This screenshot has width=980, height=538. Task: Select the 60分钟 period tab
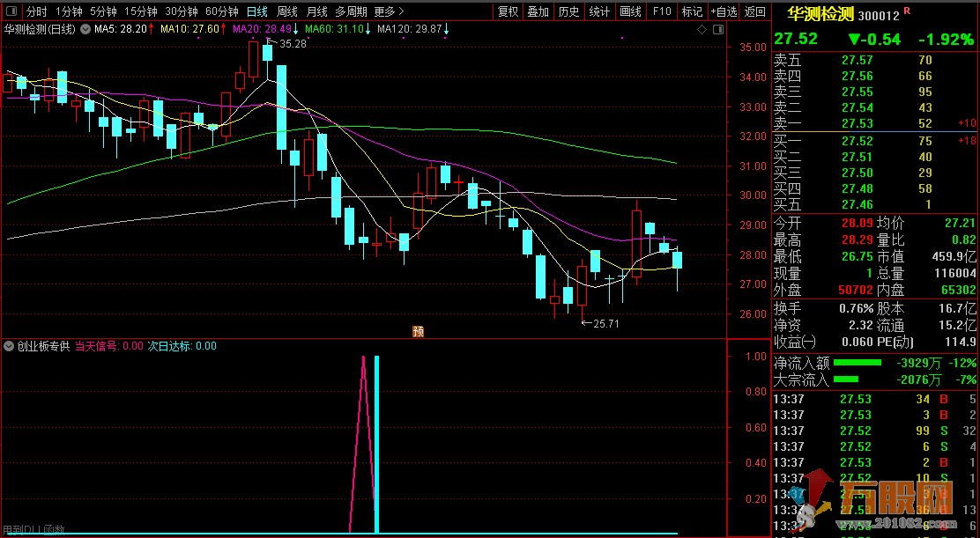pyautogui.click(x=222, y=11)
